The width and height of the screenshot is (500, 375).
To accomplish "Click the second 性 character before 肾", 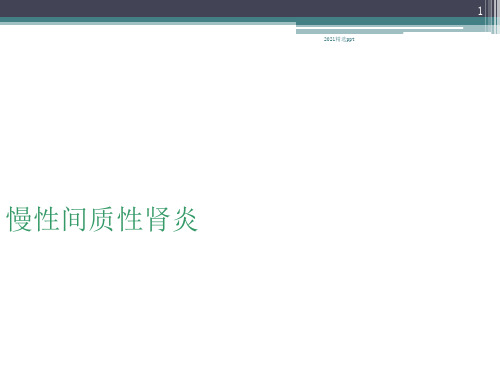I will point(130,219).
